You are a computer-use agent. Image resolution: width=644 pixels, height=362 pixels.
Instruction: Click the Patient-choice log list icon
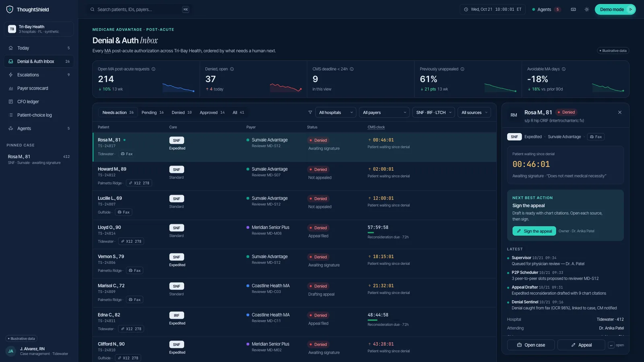(11, 115)
